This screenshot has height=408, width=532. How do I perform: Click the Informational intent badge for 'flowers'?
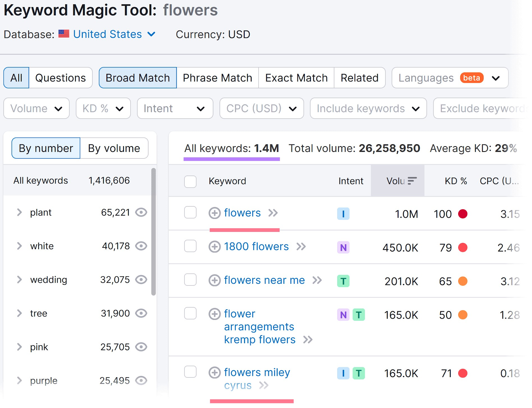[343, 214]
